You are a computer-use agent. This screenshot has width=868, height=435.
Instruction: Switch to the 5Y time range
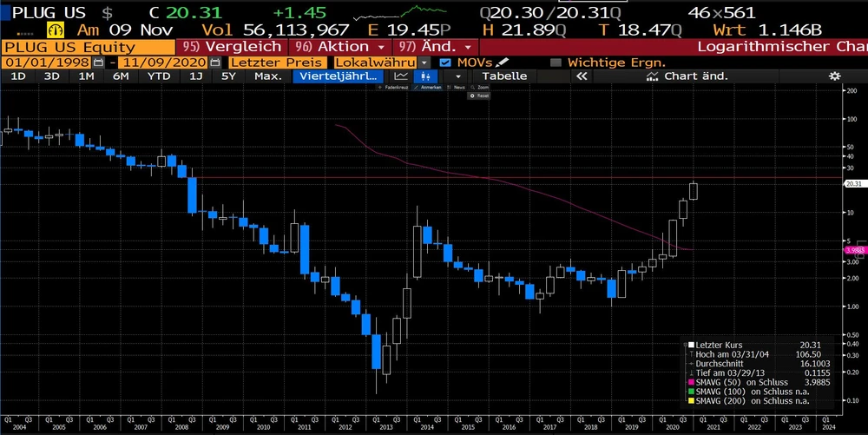228,76
